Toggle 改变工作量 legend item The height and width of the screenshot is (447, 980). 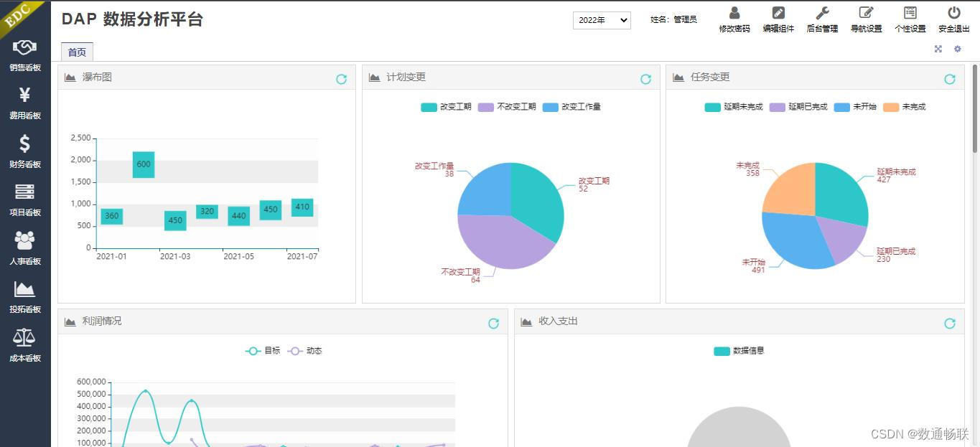click(571, 107)
